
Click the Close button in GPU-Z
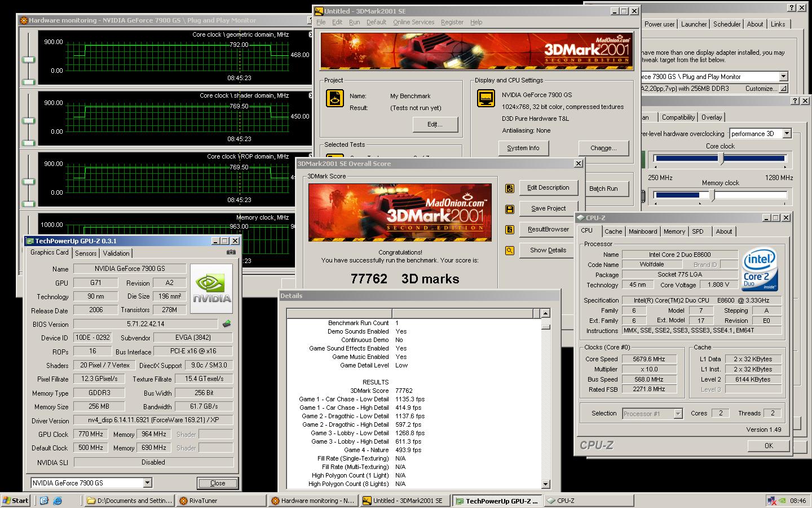coord(218,483)
